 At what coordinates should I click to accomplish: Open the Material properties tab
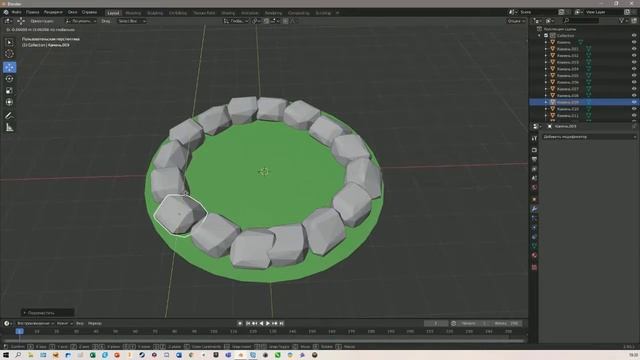[x=534, y=256]
